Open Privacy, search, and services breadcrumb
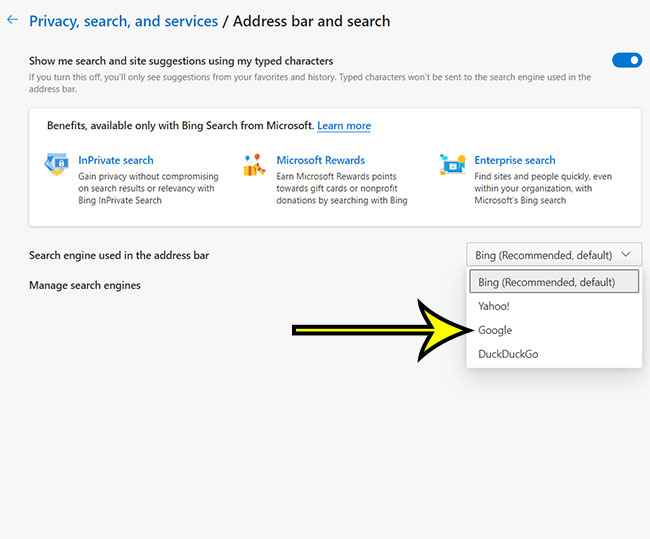The image size is (650, 539). pos(124,21)
